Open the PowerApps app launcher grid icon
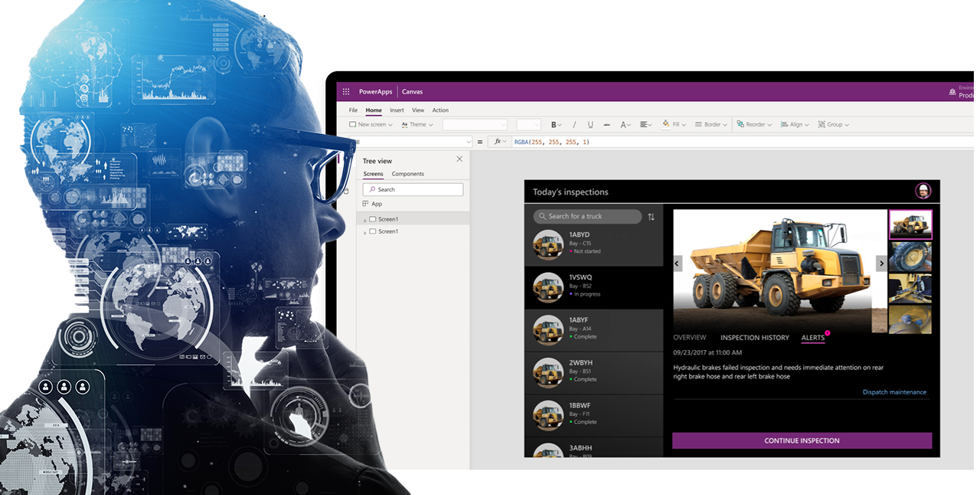980x495 pixels. tap(346, 92)
